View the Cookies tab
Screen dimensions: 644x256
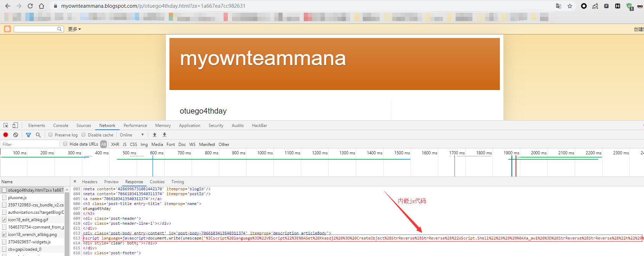[x=157, y=181]
